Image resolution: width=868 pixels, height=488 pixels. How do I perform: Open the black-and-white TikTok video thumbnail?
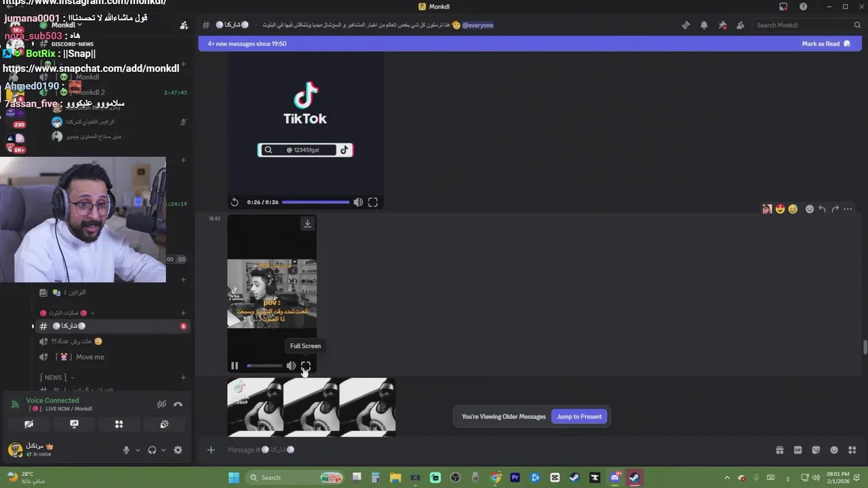(x=311, y=407)
